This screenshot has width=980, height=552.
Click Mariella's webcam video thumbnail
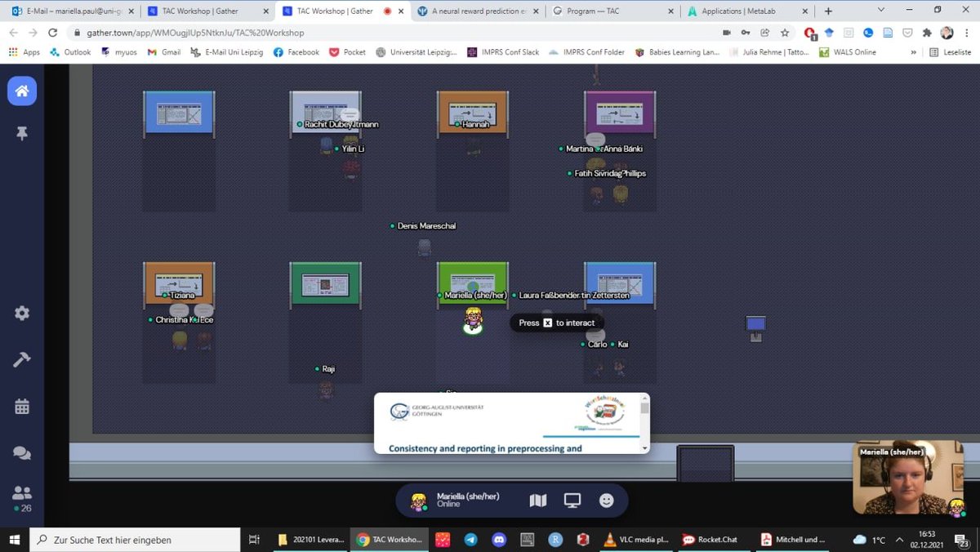coord(908,478)
